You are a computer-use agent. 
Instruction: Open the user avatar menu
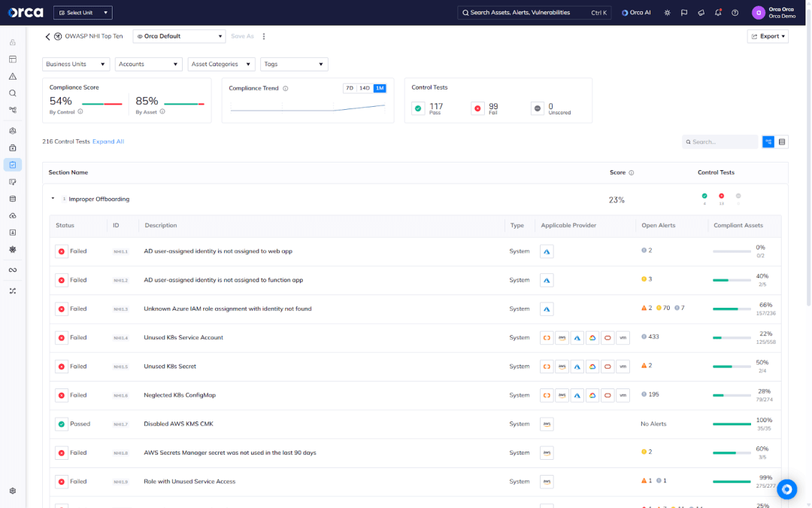tap(758, 13)
